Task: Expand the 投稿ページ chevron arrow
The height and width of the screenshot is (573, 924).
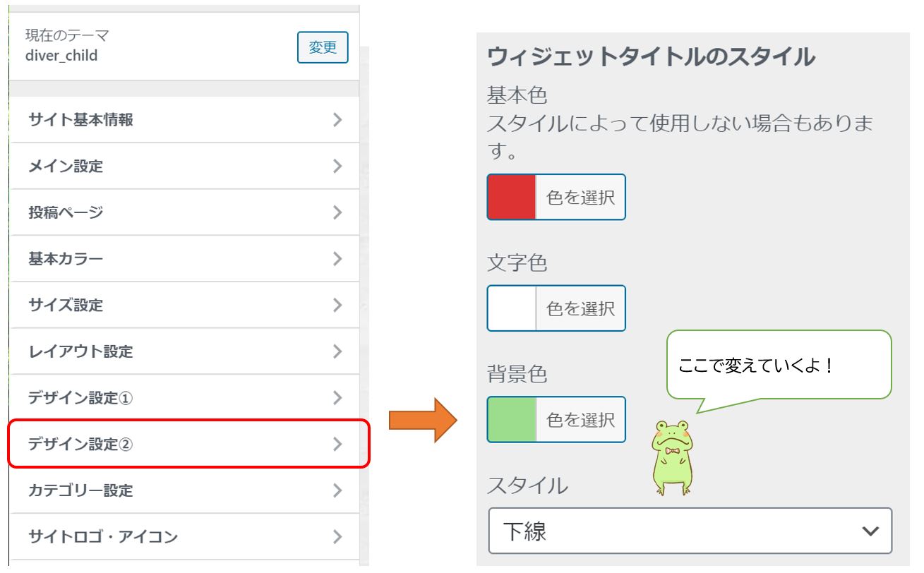Action: click(x=337, y=212)
